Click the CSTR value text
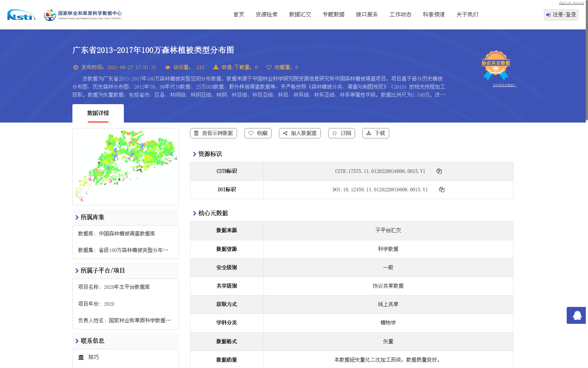The image size is (588, 368). [x=380, y=171]
